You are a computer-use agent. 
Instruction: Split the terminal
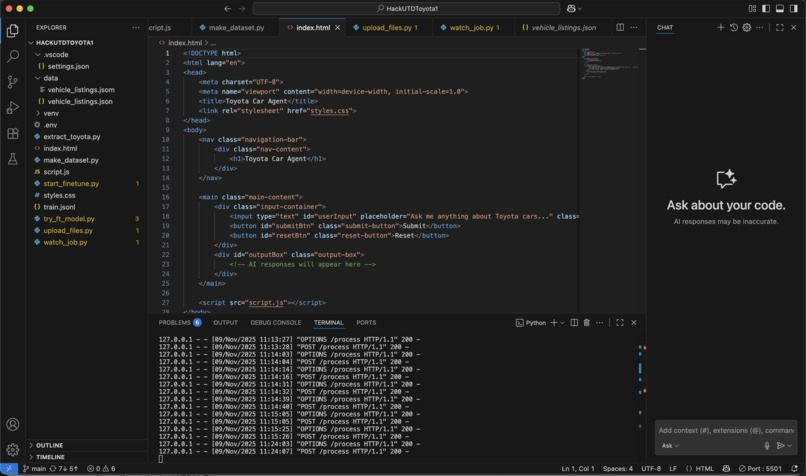[x=574, y=322]
